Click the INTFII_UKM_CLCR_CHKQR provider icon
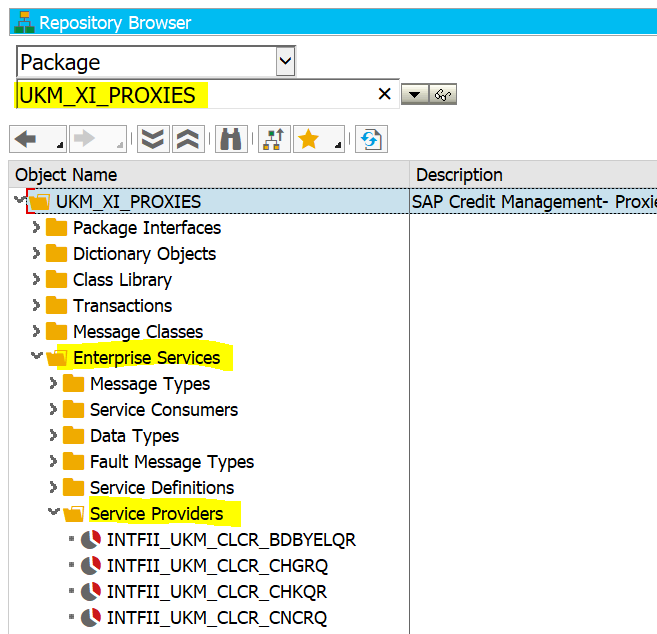Screen dimensions: 657x634 tap(91, 592)
